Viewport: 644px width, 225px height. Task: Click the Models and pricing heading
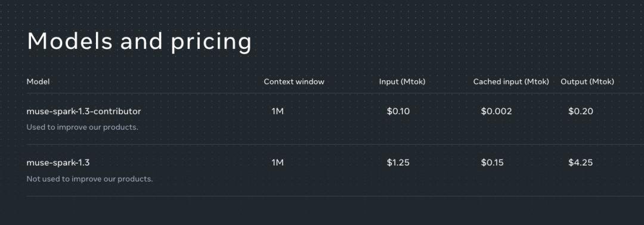(139, 42)
